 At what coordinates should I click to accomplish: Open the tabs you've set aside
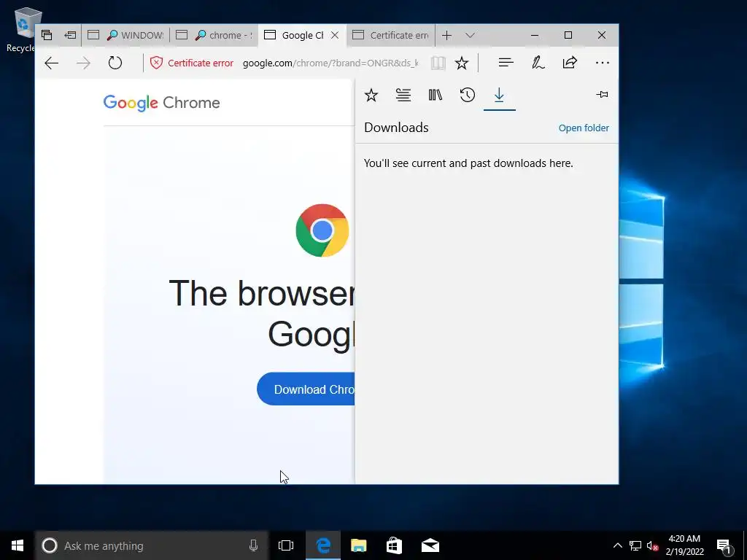[47, 35]
